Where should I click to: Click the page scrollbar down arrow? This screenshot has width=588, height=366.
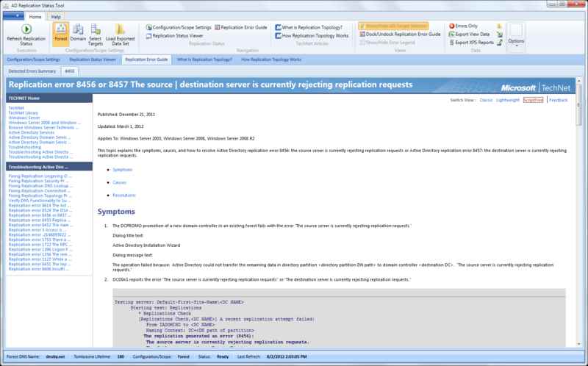click(x=579, y=344)
